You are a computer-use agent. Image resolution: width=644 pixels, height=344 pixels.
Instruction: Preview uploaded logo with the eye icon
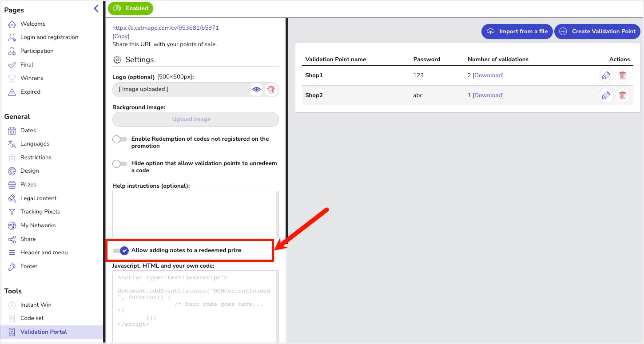pos(257,90)
